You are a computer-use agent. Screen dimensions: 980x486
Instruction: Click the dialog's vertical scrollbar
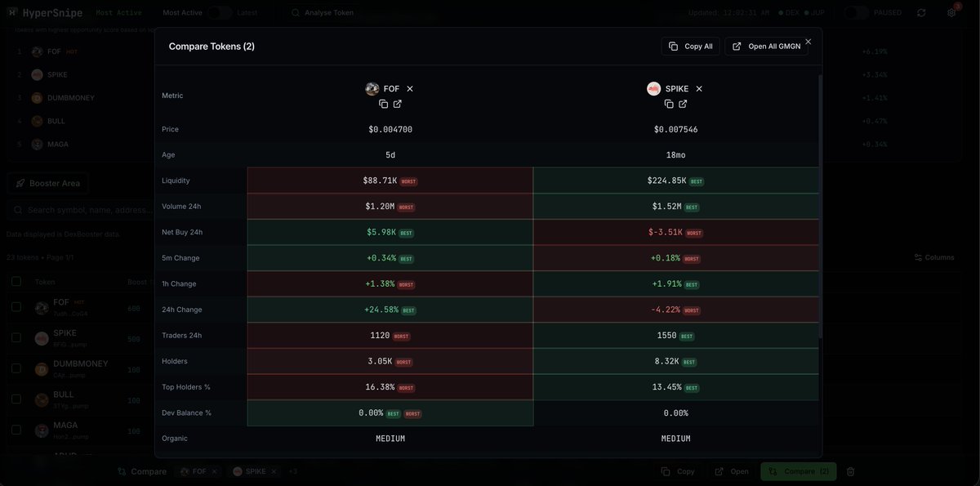[820, 206]
